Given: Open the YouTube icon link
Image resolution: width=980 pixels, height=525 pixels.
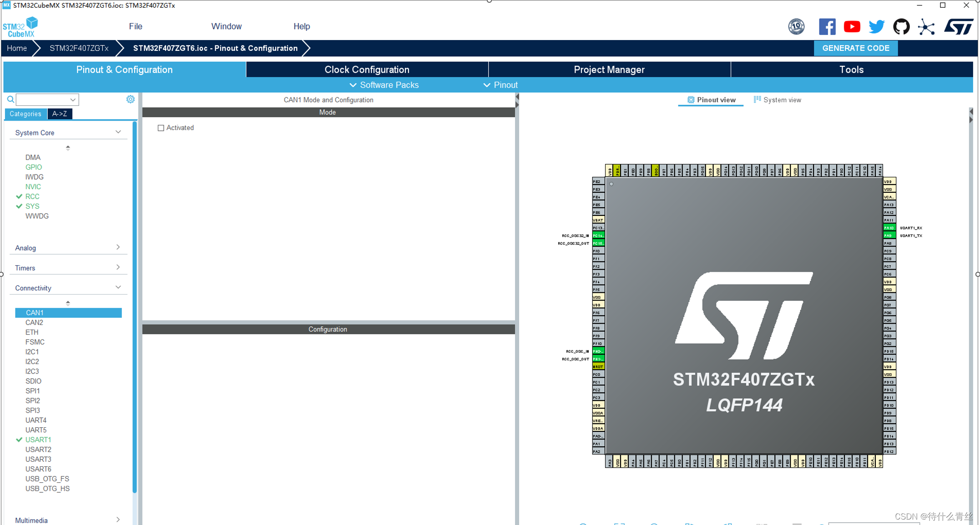Looking at the screenshot, I should [x=852, y=26].
